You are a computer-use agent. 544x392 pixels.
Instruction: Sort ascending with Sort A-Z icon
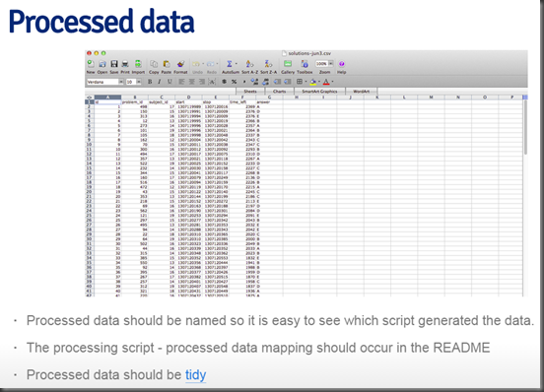tap(249, 64)
